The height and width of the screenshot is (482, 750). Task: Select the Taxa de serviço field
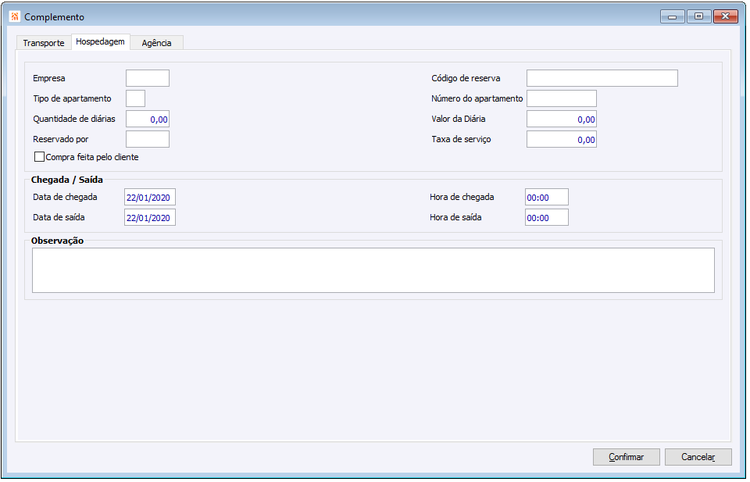pos(562,139)
